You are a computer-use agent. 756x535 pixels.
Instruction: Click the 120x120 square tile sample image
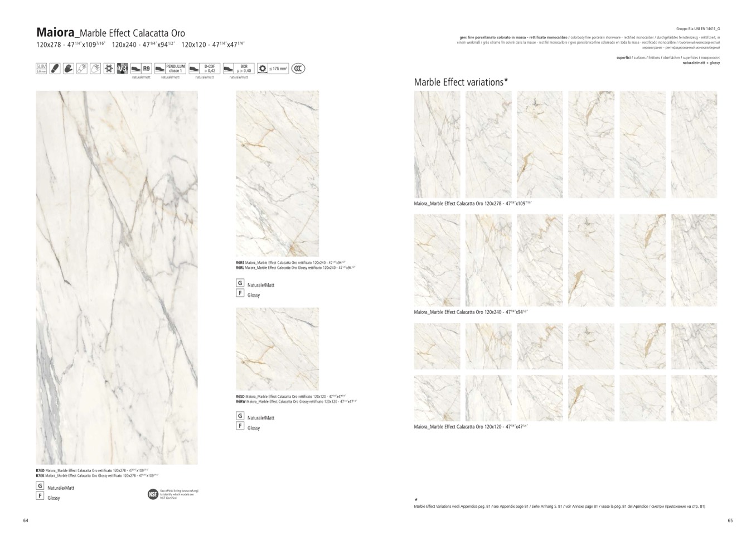point(277,349)
